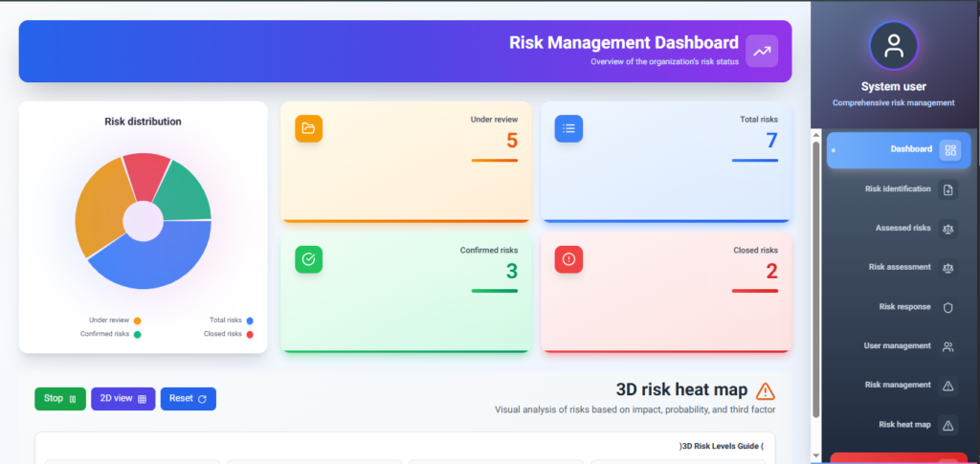
Task: Click the Under review folder icon
Action: (x=308, y=128)
